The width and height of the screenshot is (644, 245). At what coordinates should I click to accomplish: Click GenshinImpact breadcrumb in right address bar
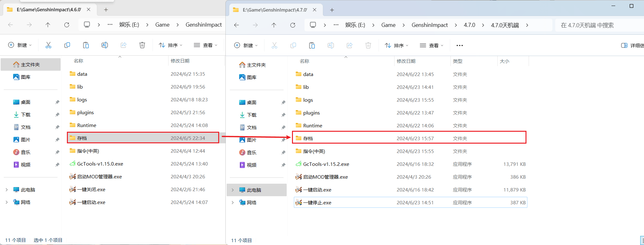pos(430,25)
